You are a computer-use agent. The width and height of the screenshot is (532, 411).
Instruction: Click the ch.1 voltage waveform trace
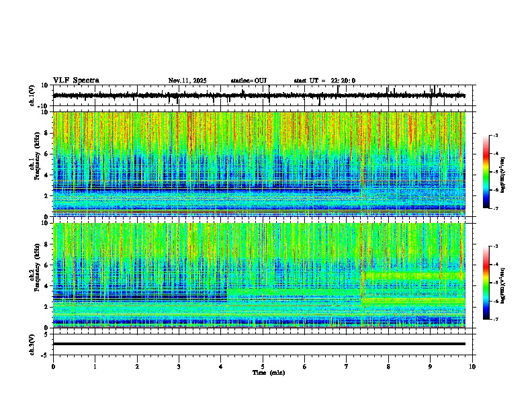(x=259, y=95)
